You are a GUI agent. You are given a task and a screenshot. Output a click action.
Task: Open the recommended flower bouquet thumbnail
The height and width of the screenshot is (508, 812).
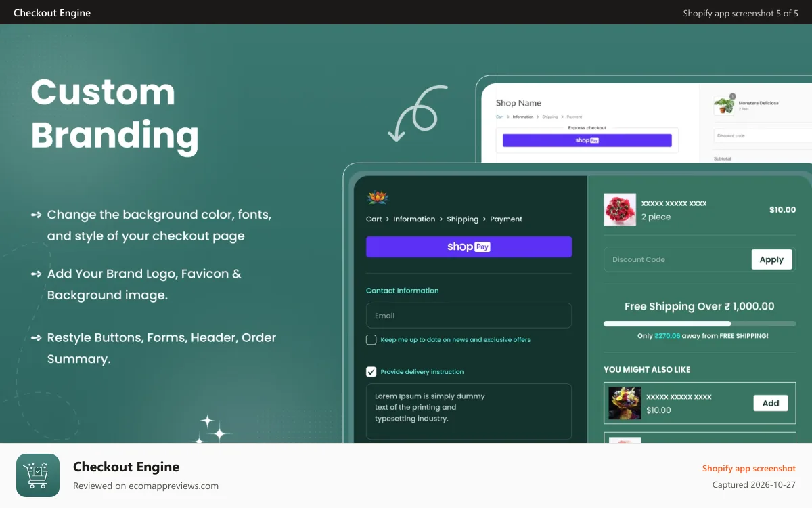(625, 403)
